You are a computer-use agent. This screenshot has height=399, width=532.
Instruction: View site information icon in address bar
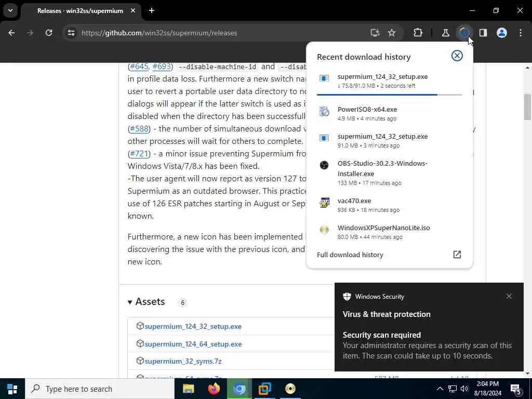(x=71, y=33)
